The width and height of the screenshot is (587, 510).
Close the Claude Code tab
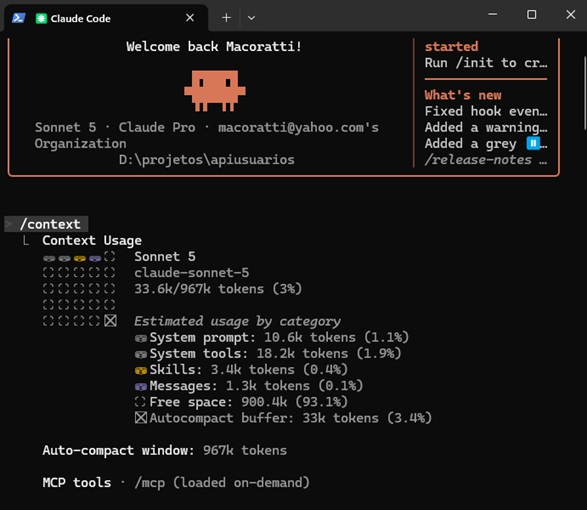coord(190,18)
